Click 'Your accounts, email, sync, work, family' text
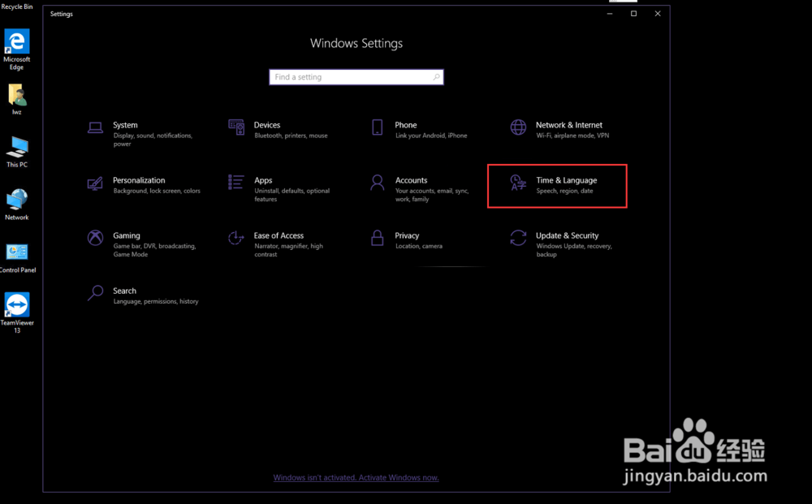812x504 pixels. pyautogui.click(x=432, y=195)
